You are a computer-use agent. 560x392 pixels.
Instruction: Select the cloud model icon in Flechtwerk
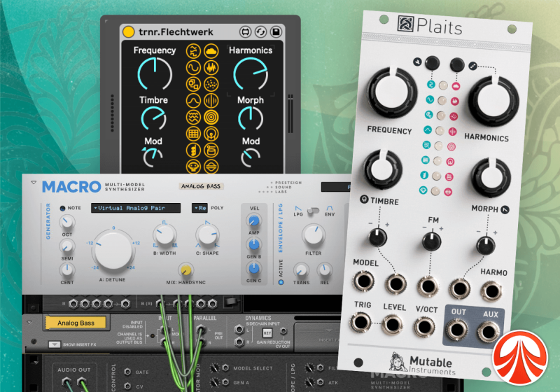point(211,51)
